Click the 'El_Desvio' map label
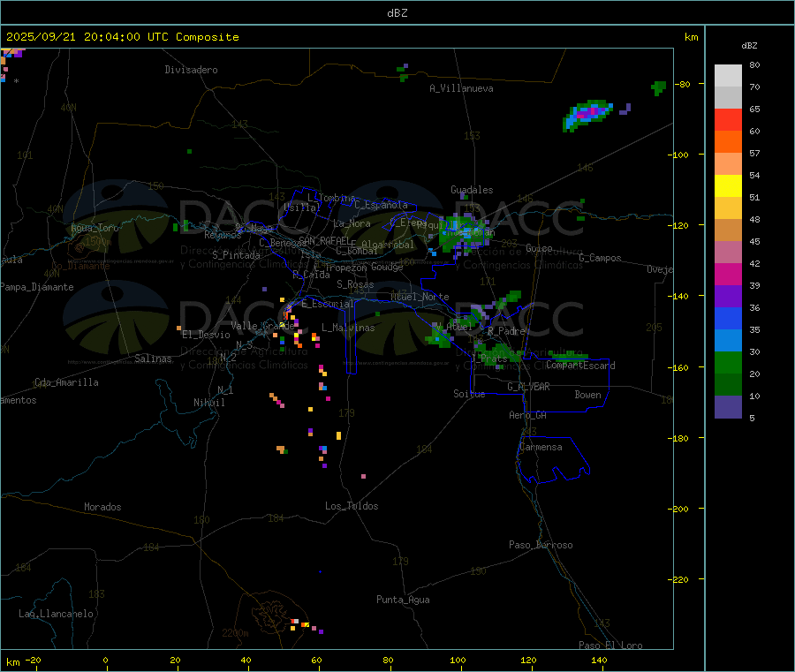Viewport: 795px width, 672px height. pos(206,335)
